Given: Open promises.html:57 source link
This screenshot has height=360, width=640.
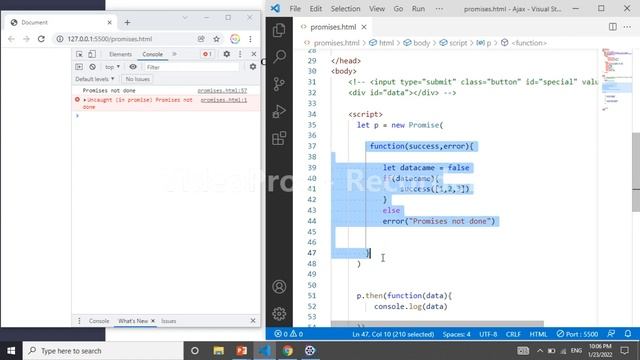Looking at the screenshot, I should 222,91.
